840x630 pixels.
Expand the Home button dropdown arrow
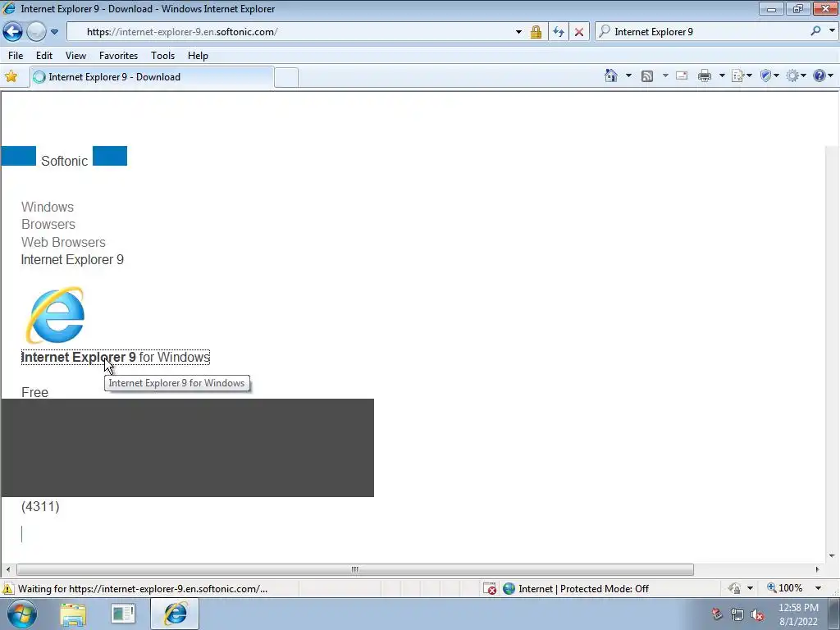coord(628,75)
